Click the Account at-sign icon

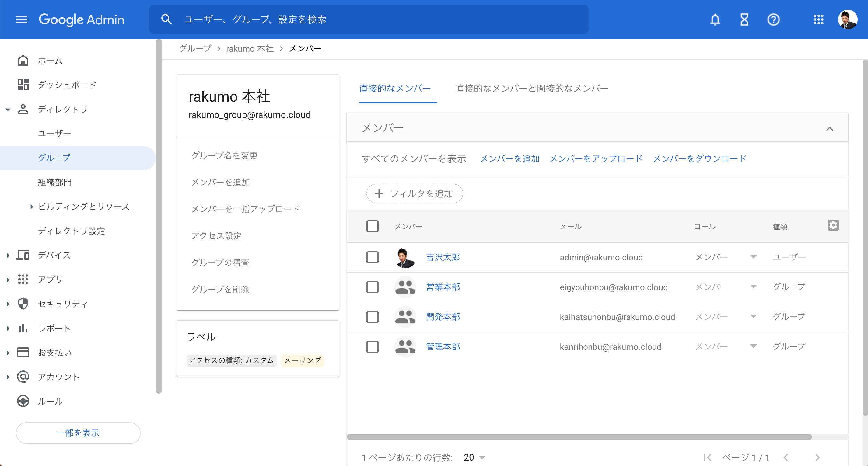(23, 377)
